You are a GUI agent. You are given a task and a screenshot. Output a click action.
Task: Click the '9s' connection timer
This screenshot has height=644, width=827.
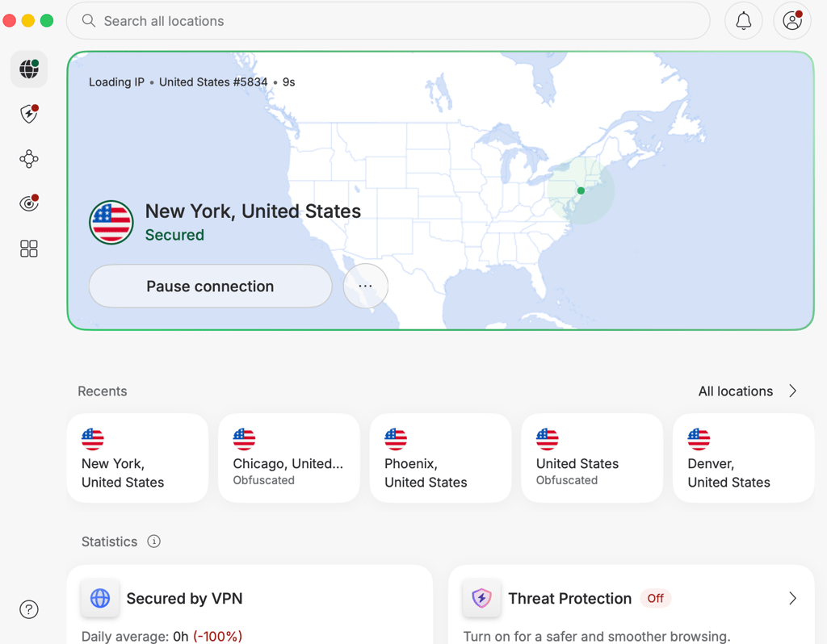[x=288, y=82]
